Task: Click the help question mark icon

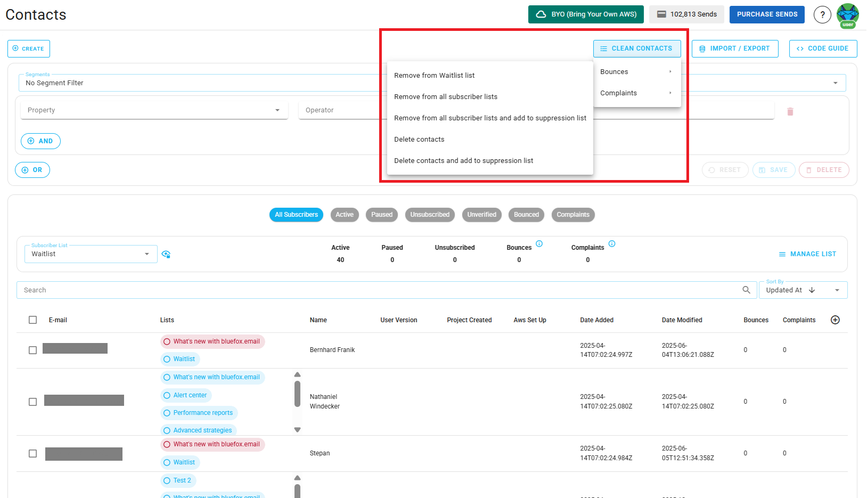Action: (x=822, y=14)
